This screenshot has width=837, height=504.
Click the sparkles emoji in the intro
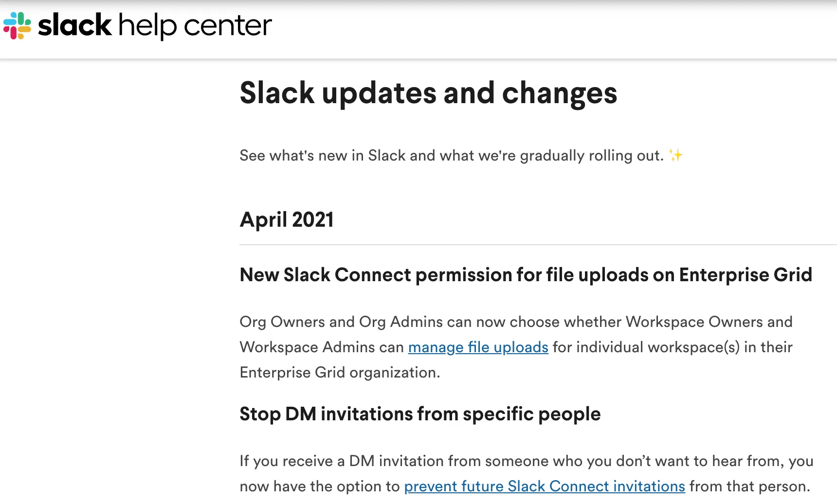tap(676, 155)
